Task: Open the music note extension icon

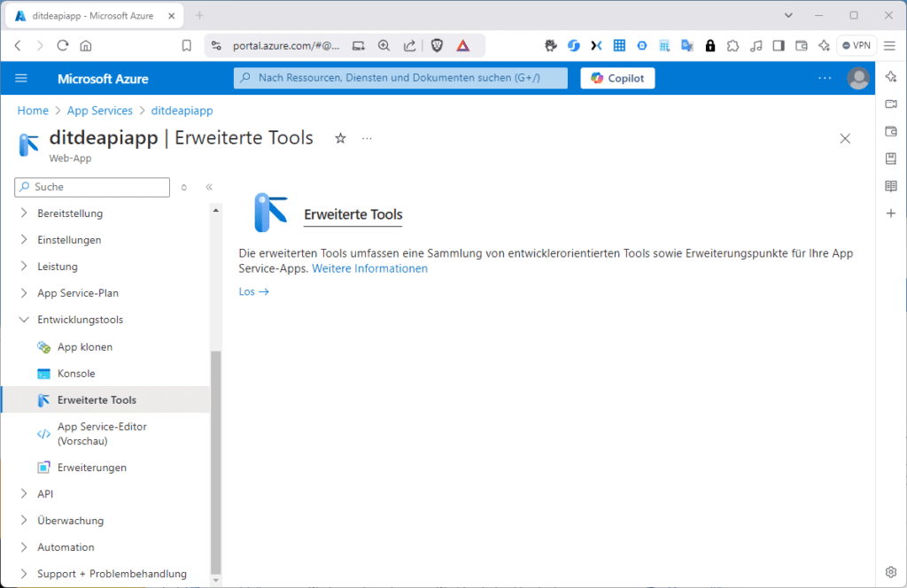Action: point(756,46)
